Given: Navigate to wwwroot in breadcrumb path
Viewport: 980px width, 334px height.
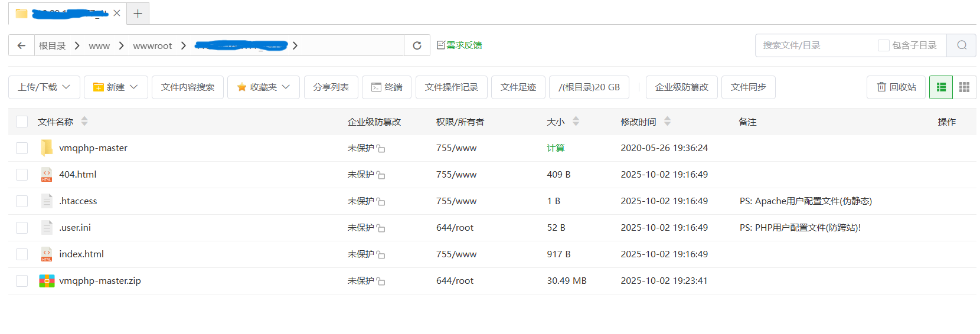Looking at the screenshot, I should coord(152,45).
